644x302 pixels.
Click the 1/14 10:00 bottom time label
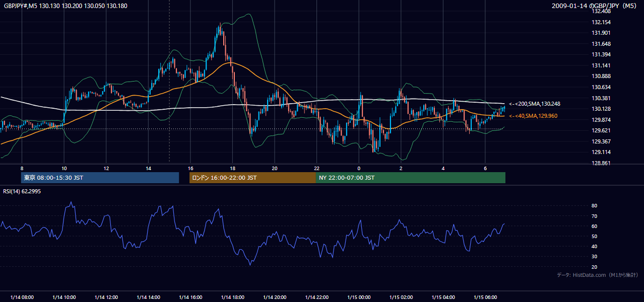(64, 297)
